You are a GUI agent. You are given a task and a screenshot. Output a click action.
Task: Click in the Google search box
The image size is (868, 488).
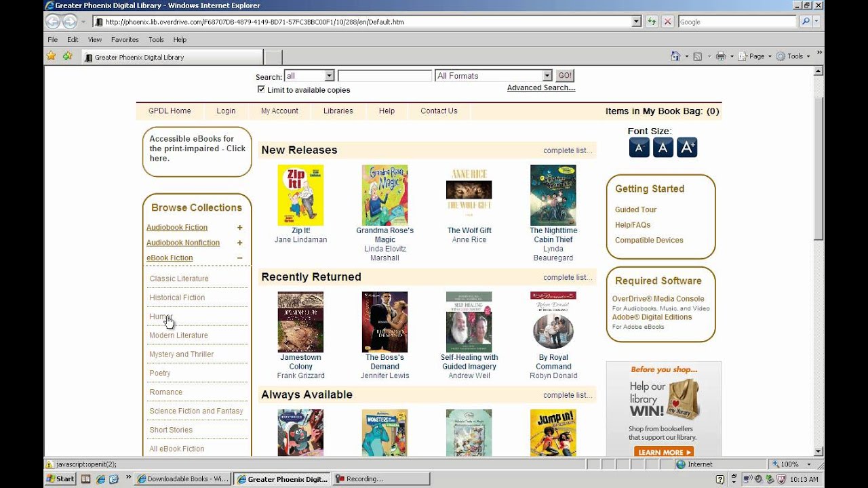[737, 22]
